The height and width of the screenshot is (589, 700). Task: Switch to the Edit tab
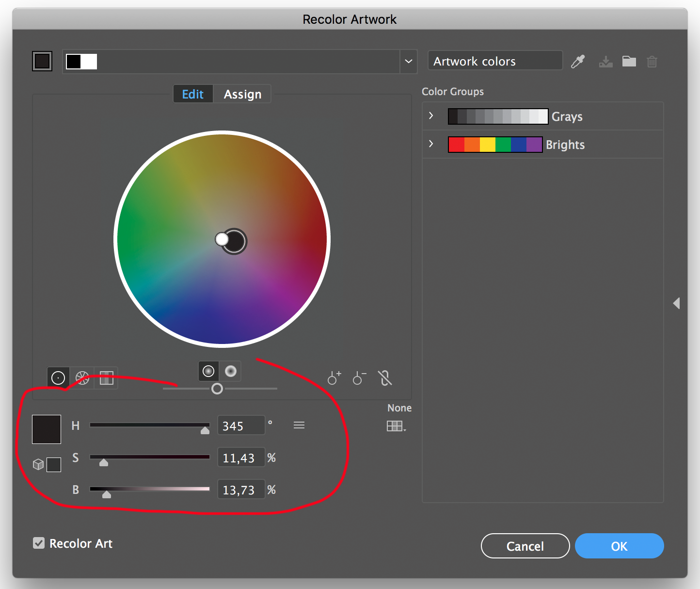point(193,94)
